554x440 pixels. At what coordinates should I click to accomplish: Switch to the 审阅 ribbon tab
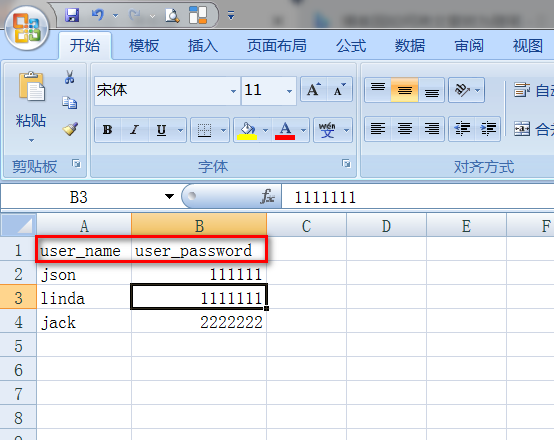pyautogui.click(x=469, y=46)
